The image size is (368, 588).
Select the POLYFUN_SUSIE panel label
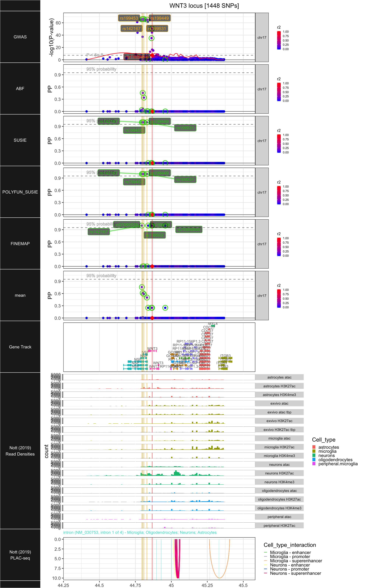[20, 192]
